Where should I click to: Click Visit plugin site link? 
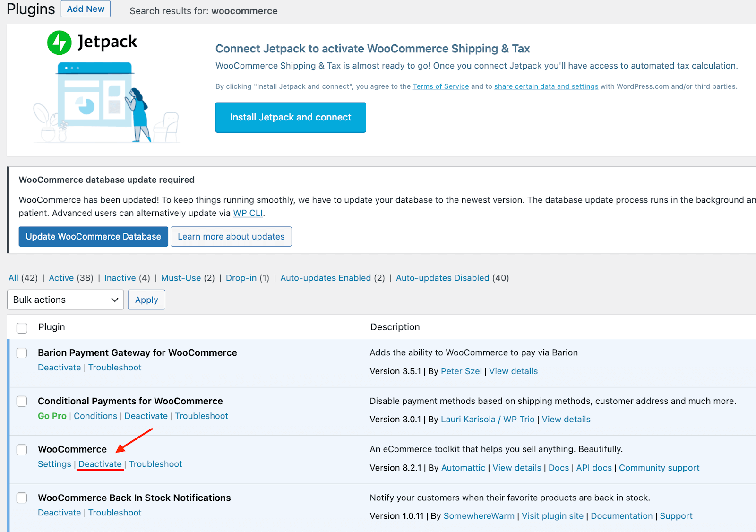coord(553,516)
